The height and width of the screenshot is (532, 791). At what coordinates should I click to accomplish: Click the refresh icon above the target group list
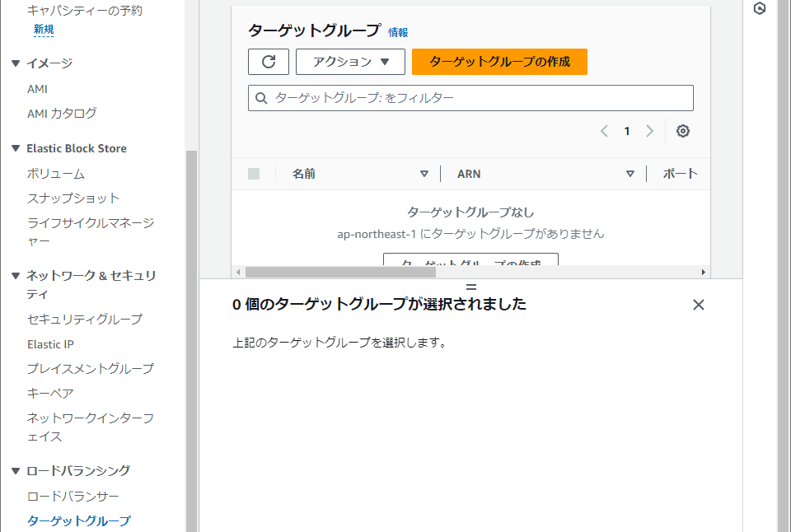268,61
